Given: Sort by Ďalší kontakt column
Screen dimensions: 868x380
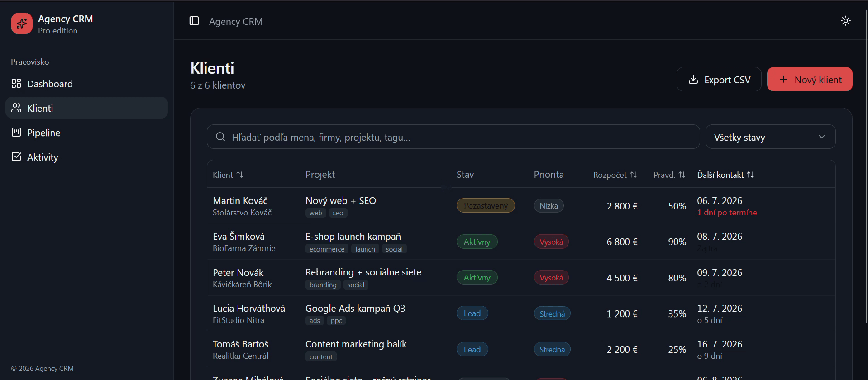Looking at the screenshot, I should [725, 175].
